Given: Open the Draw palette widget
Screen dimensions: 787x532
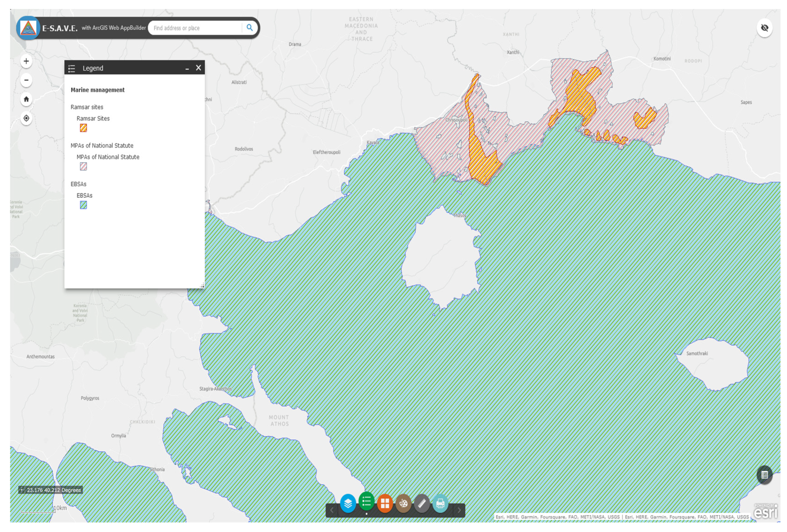Looking at the screenshot, I should (403, 503).
